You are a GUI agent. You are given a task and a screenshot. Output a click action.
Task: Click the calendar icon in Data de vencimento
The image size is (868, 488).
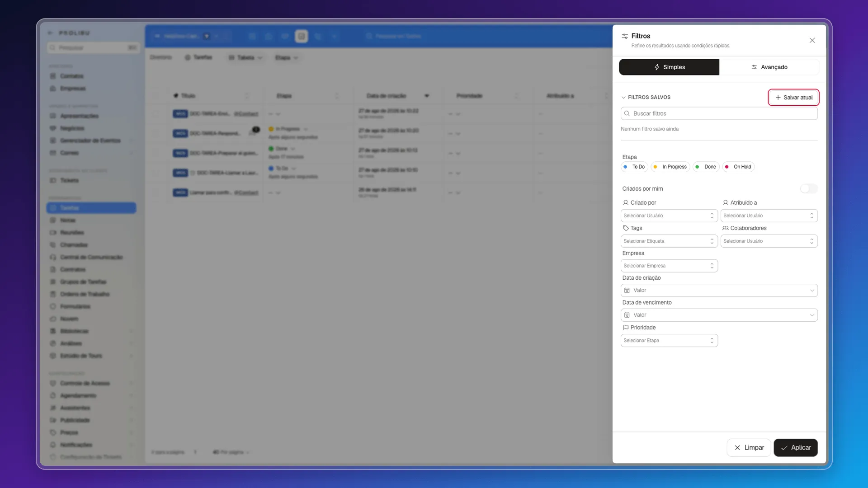627,315
